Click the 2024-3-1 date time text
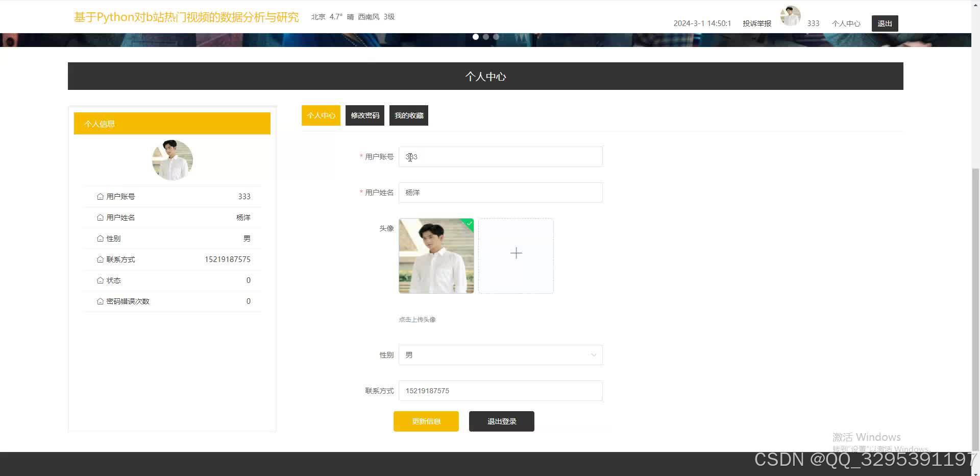Viewport: 980px width, 476px height. (702, 23)
